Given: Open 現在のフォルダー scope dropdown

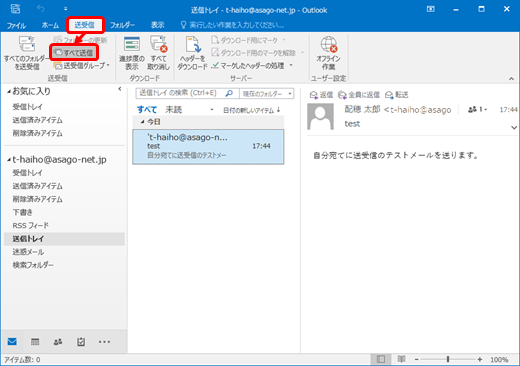Looking at the screenshot, I should (266, 94).
